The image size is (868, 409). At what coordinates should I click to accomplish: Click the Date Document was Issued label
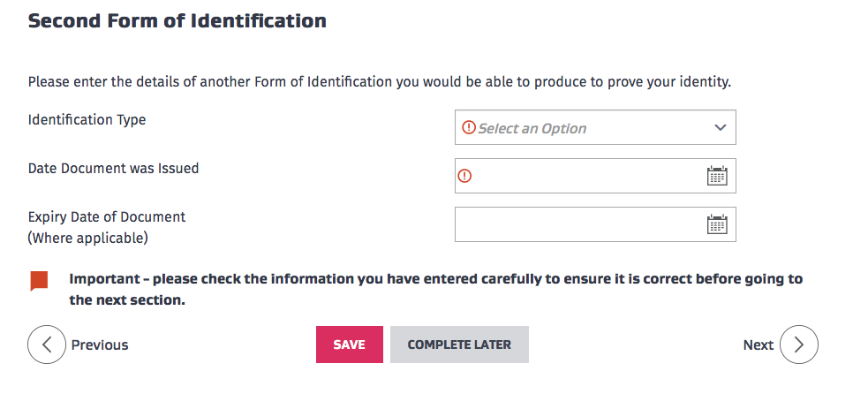114,168
